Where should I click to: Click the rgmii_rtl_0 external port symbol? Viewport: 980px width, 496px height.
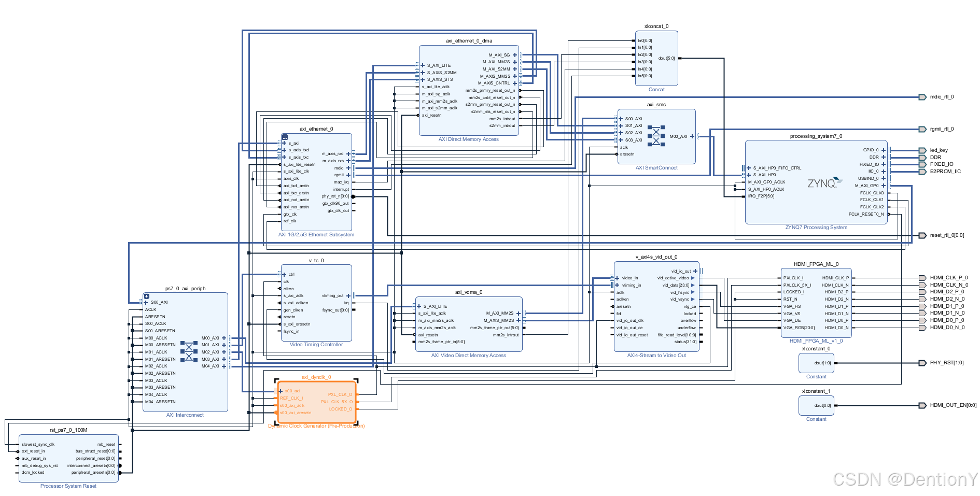pos(922,129)
